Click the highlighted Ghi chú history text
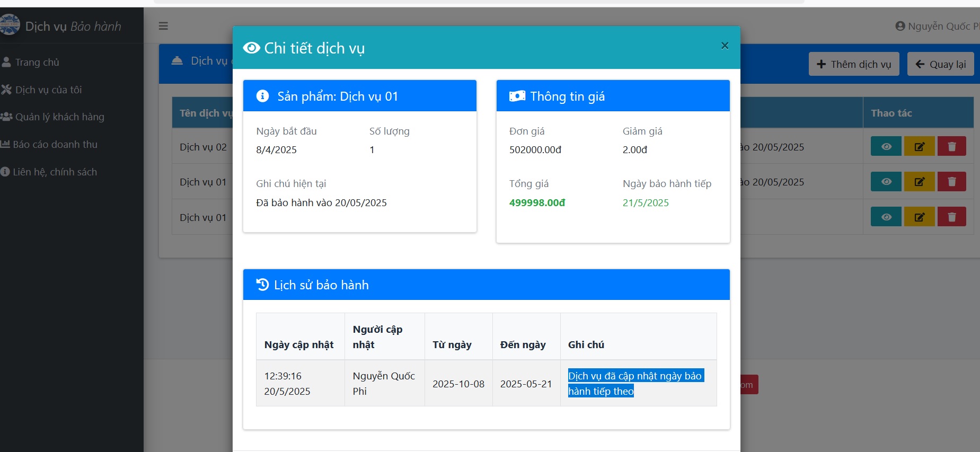The width and height of the screenshot is (980, 452). click(634, 383)
